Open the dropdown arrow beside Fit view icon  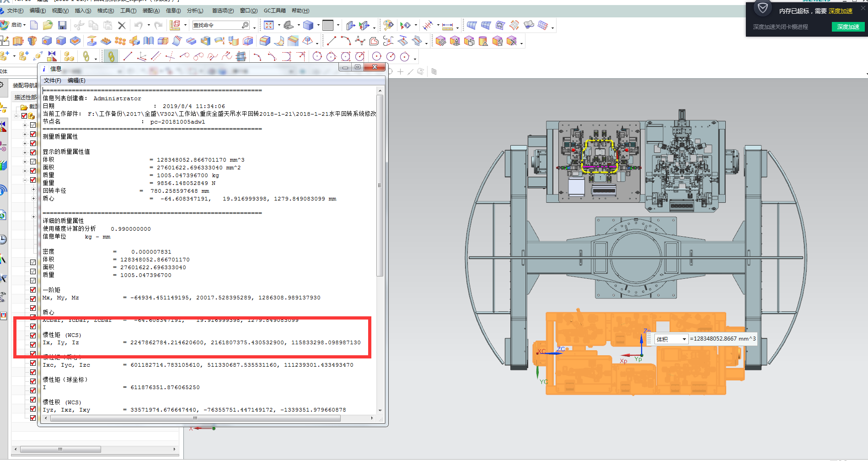pyautogui.click(x=279, y=25)
